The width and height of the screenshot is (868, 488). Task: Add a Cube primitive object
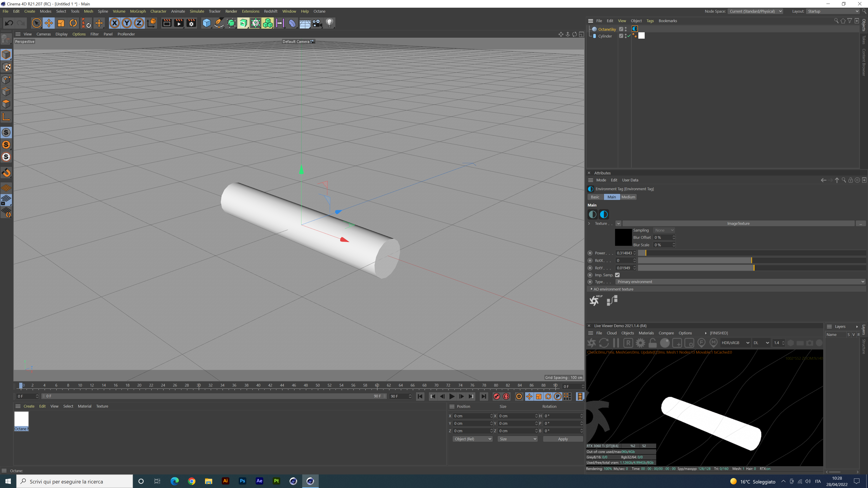(206, 23)
